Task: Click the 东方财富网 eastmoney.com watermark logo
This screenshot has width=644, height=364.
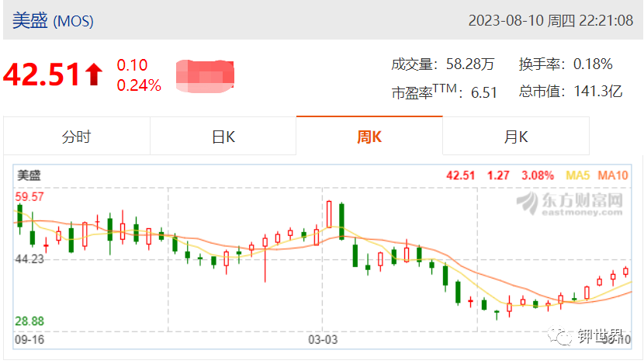Action: (x=570, y=203)
